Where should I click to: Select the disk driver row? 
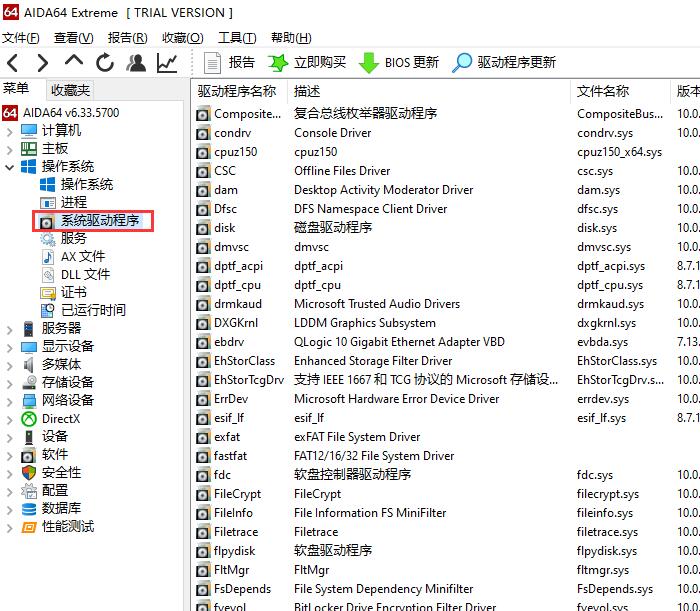[446, 228]
